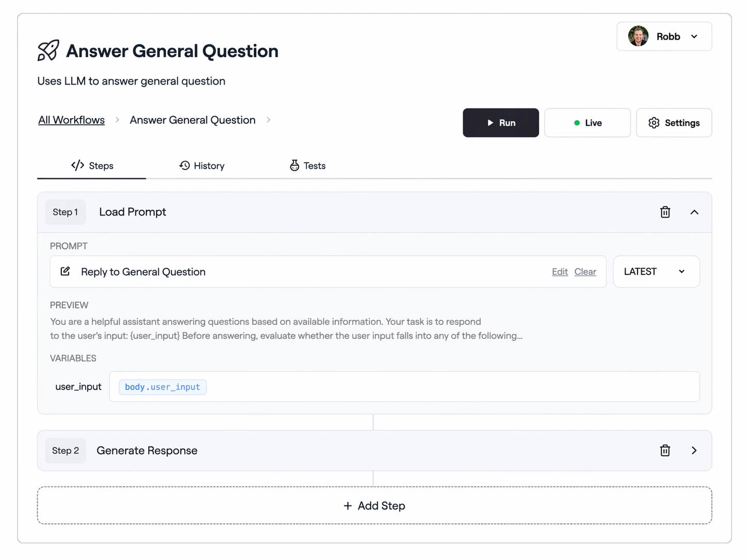Navigate back using the All Workflows link

pos(71,120)
